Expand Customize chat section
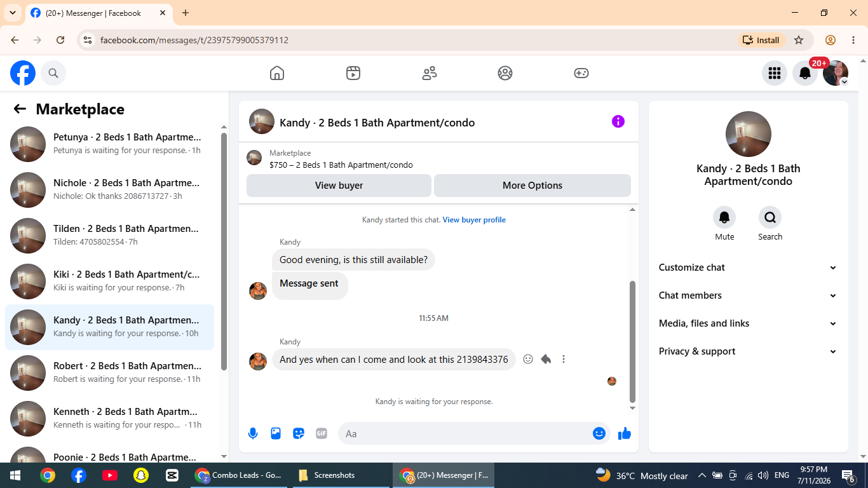The image size is (868, 488). [x=748, y=268]
